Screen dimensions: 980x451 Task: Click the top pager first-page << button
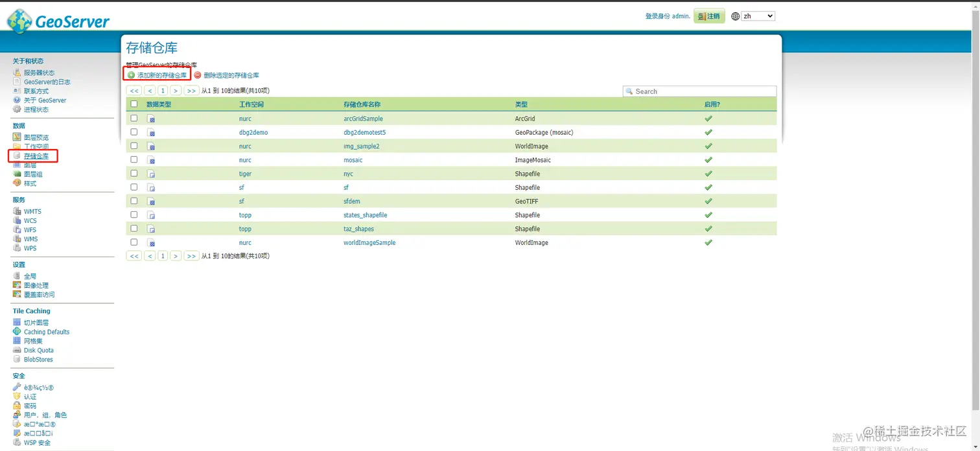(134, 91)
